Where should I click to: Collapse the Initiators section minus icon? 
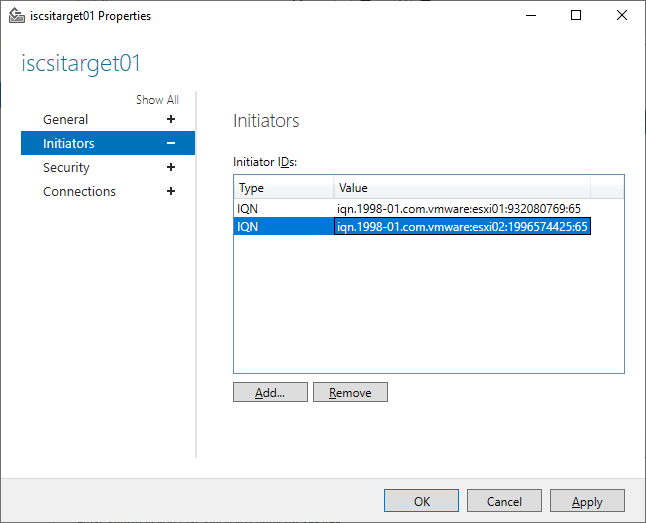point(171,143)
